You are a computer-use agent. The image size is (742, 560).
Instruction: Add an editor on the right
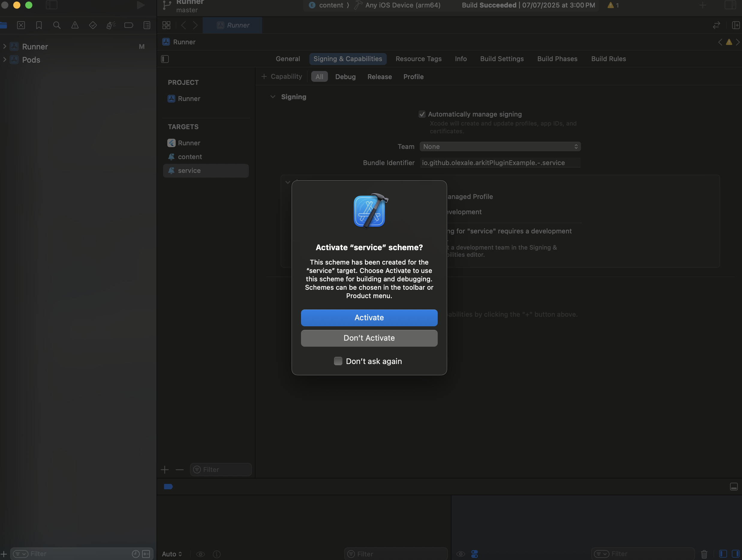pos(736,25)
